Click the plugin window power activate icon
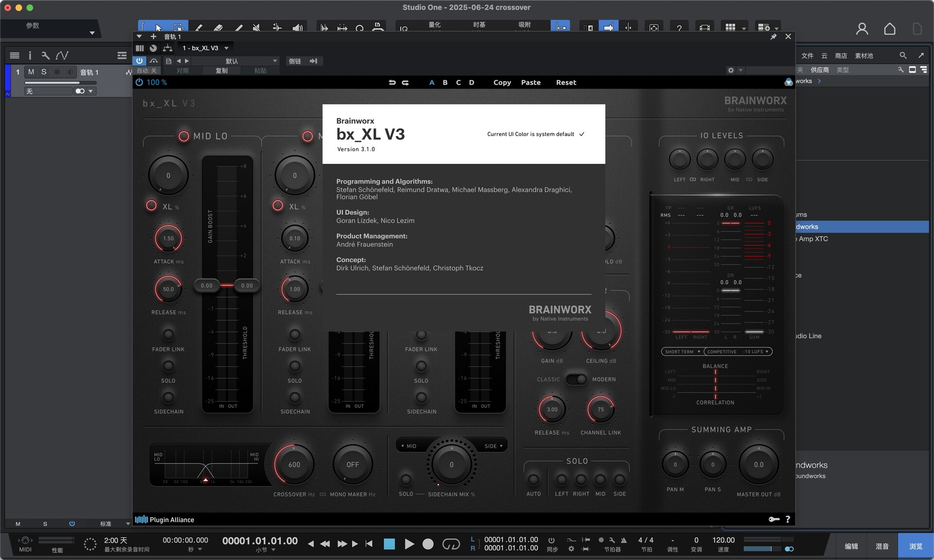Viewport: 934px width, 560px height. pyautogui.click(x=139, y=61)
